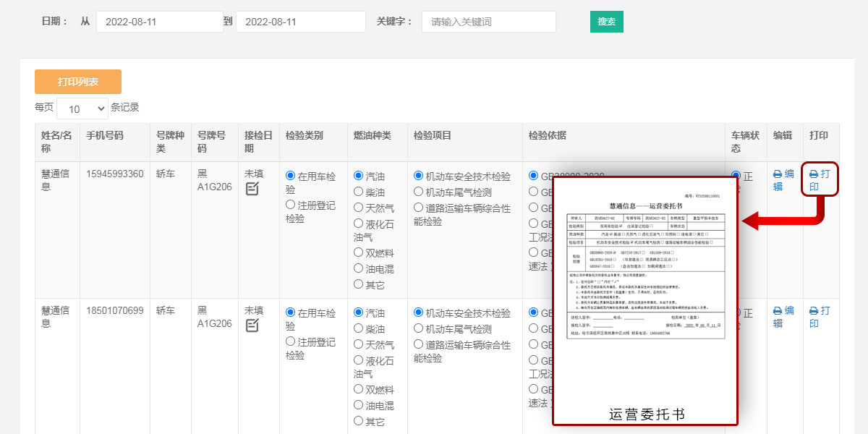Viewport: 868px width, 434px height.
Task: Click the keyword search input box
Action: (x=488, y=22)
